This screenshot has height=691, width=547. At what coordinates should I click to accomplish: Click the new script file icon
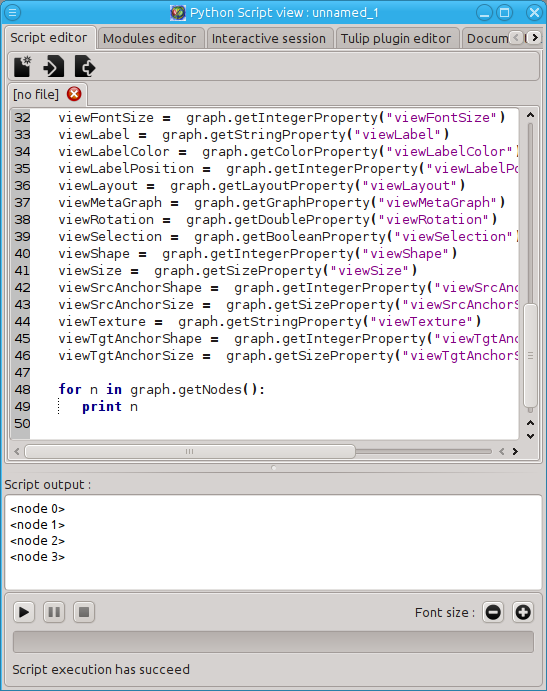tap(22, 67)
